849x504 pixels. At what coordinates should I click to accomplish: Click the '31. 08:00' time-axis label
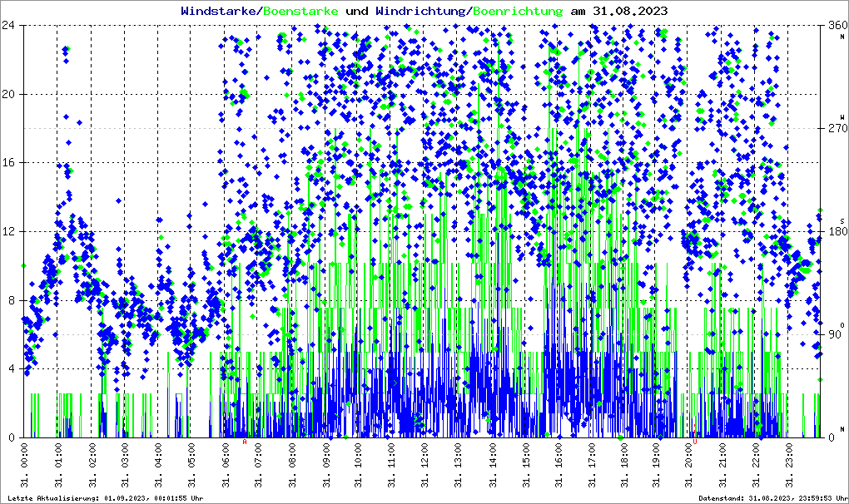point(290,465)
